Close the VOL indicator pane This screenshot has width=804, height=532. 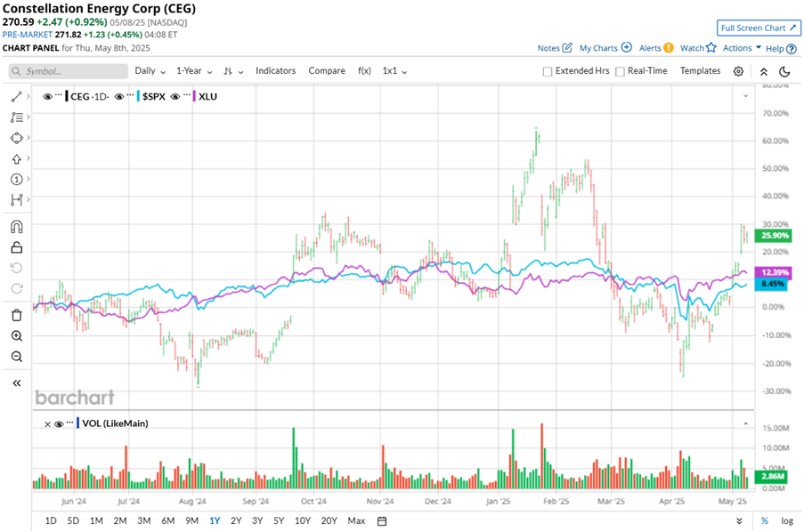pos(47,423)
